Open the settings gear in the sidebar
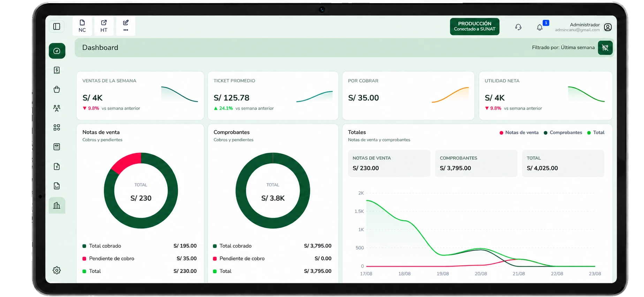Viewport: 644px width, 297px height. click(x=57, y=270)
